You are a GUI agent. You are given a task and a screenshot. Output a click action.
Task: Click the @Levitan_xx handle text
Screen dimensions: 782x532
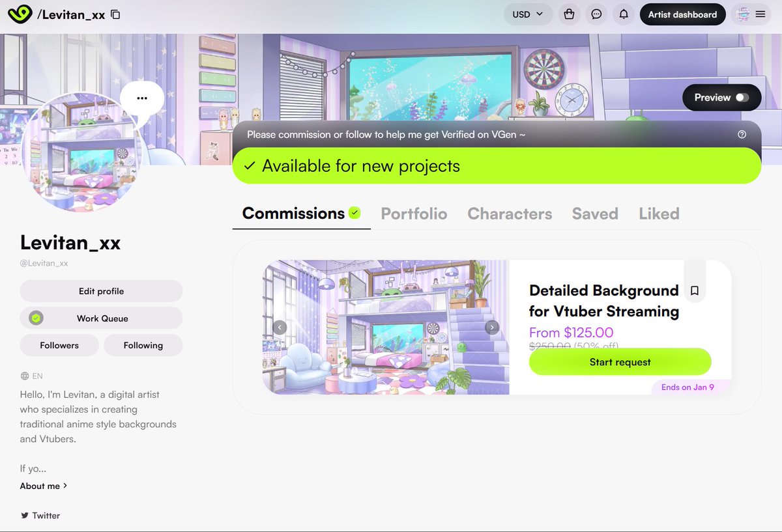click(x=44, y=263)
